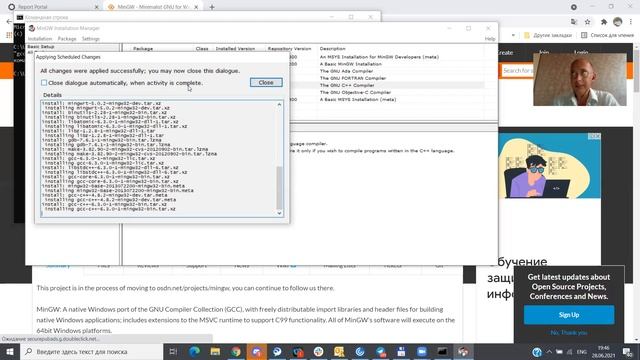Select 'The GNU Objective-C Compiler' package row
The image size is (640, 360).
tap(355, 92)
